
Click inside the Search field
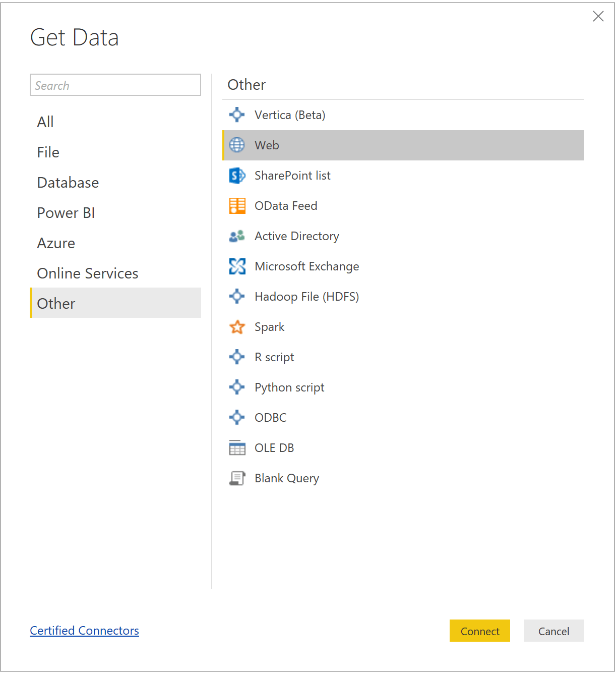click(115, 85)
